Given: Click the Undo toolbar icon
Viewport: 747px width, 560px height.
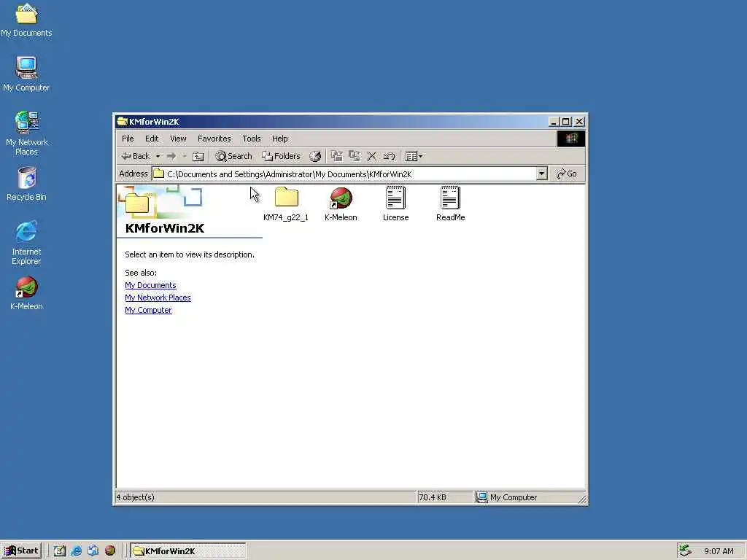Looking at the screenshot, I should pos(390,156).
